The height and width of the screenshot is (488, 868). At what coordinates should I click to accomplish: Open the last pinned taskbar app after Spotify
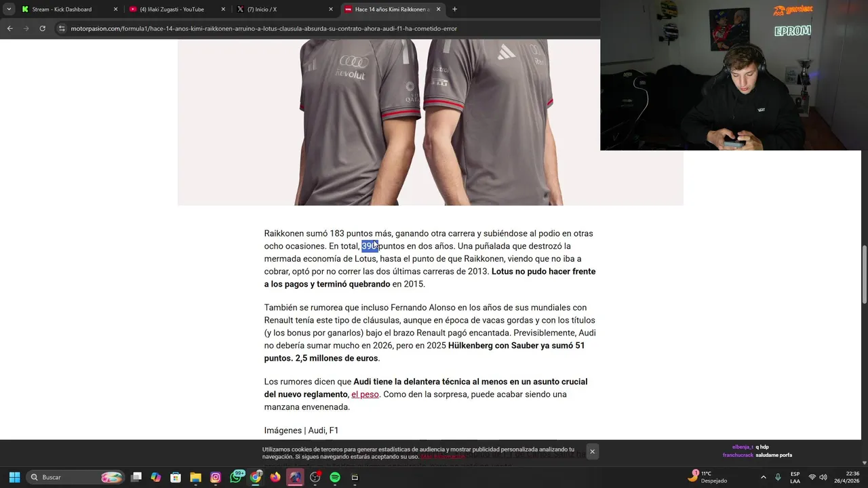coord(355,477)
